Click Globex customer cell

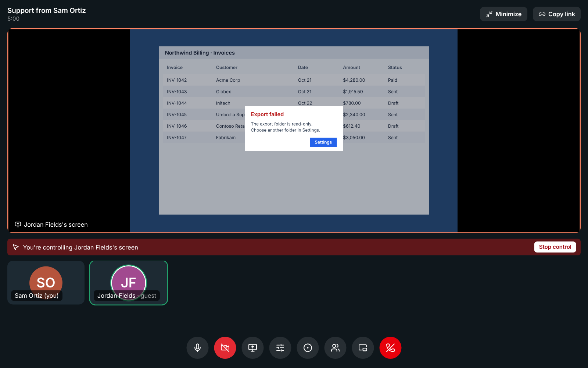point(223,92)
